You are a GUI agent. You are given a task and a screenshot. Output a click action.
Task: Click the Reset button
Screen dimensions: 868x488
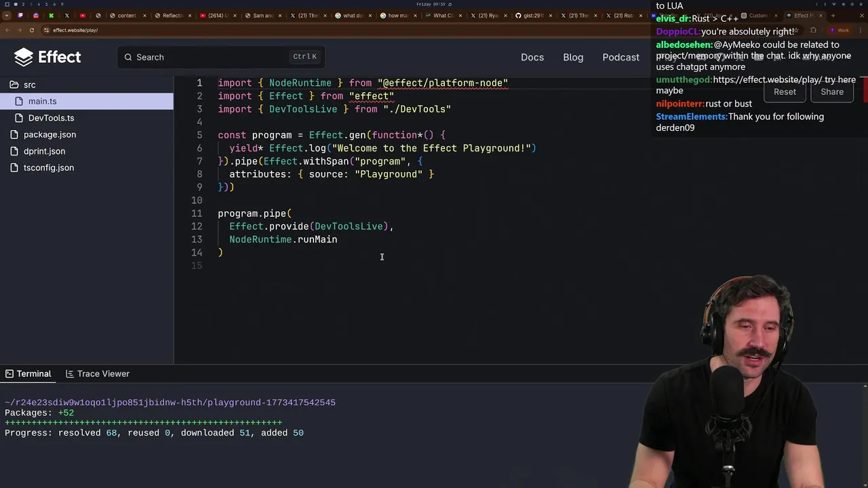(x=785, y=91)
